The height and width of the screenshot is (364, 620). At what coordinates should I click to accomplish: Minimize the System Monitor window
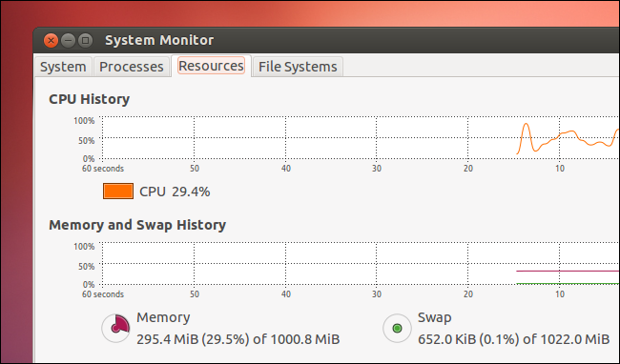68,40
